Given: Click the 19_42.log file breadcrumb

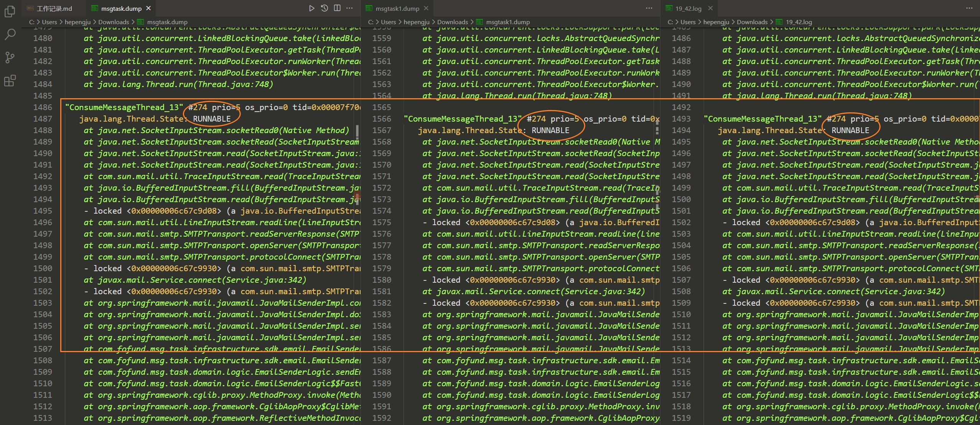Looking at the screenshot, I should [799, 22].
